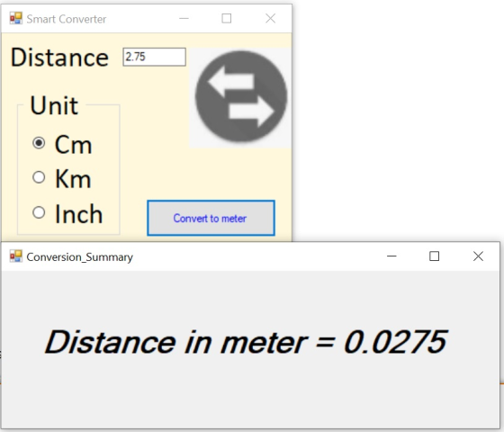The width and height of the screenshot is (504, 432).
Task: Maximize the Conversion_Summary window
Action: click(434, 256)
